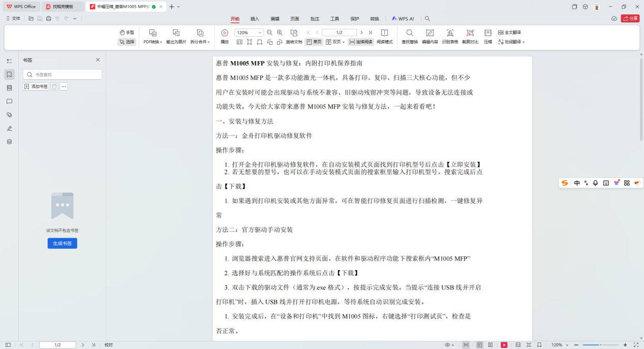Click Export as Image (输出为图片)
The image size is (644, 349).
click(x=176, y=37)
